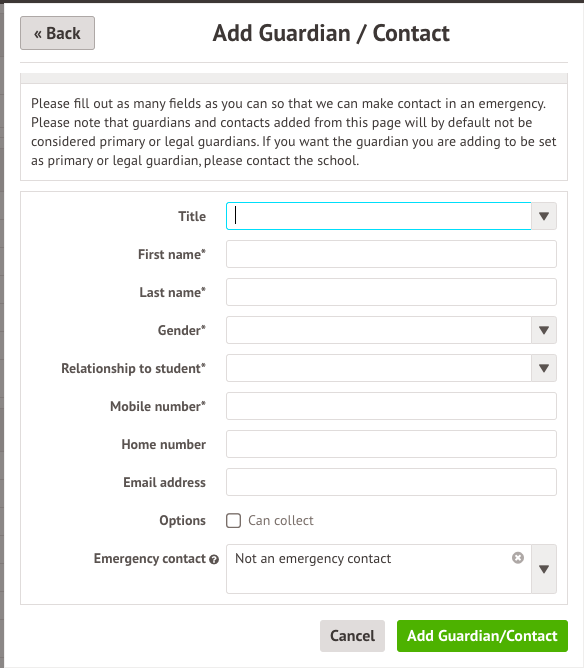Click the Relationship to student combo field

pos(379,368)
